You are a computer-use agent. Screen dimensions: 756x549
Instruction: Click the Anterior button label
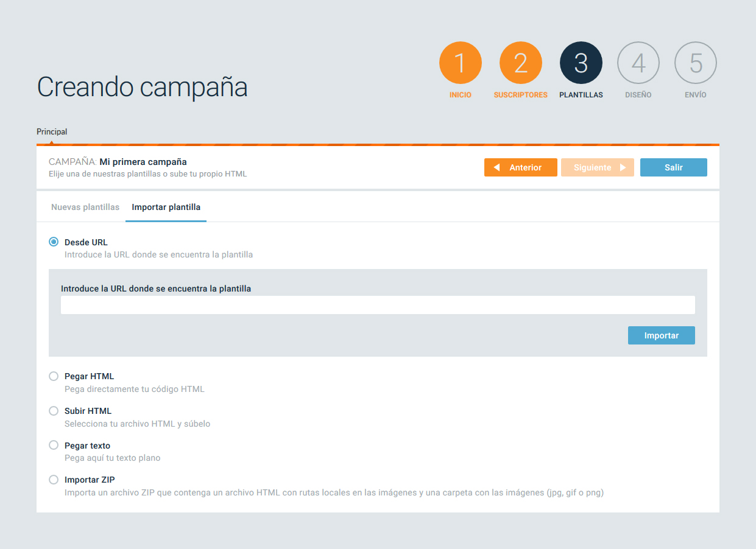coord(525,167)
